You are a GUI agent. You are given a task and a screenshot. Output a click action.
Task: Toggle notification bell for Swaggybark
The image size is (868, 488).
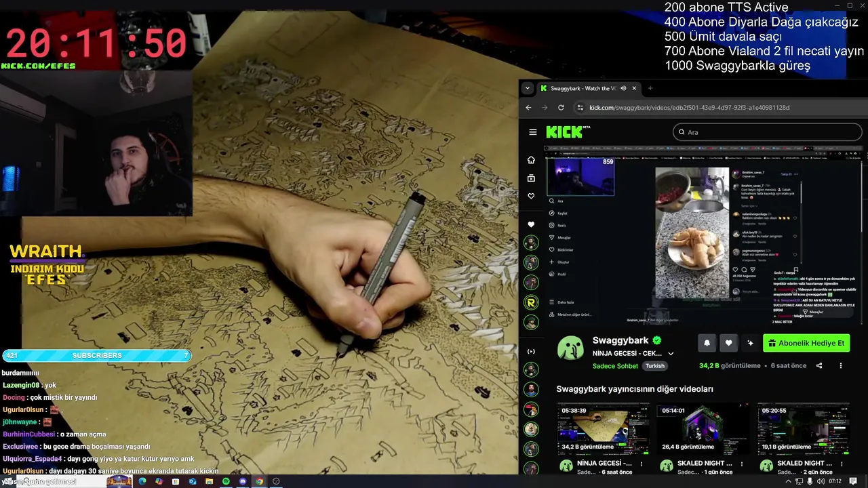point(707,343)
